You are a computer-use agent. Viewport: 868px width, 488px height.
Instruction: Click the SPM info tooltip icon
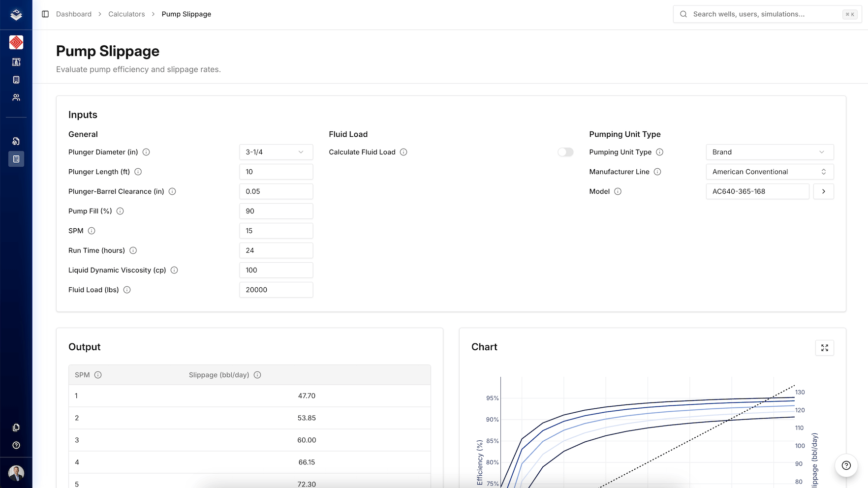pos(92,231)
